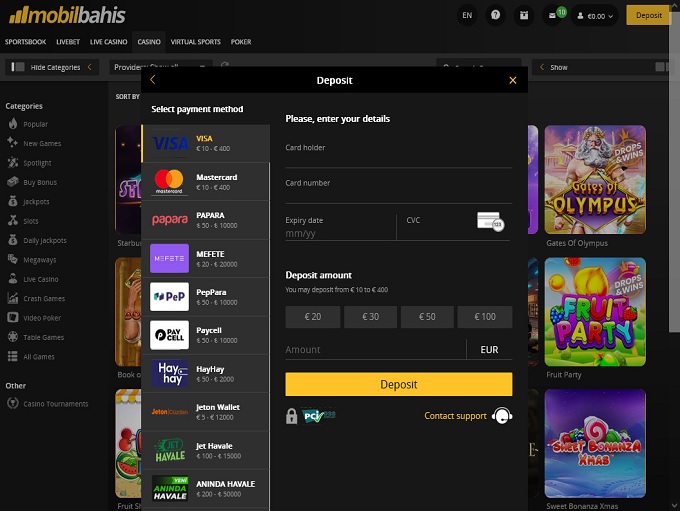Close the Deposit dialog with X
The image size is (680, 511).
(513, 80)
